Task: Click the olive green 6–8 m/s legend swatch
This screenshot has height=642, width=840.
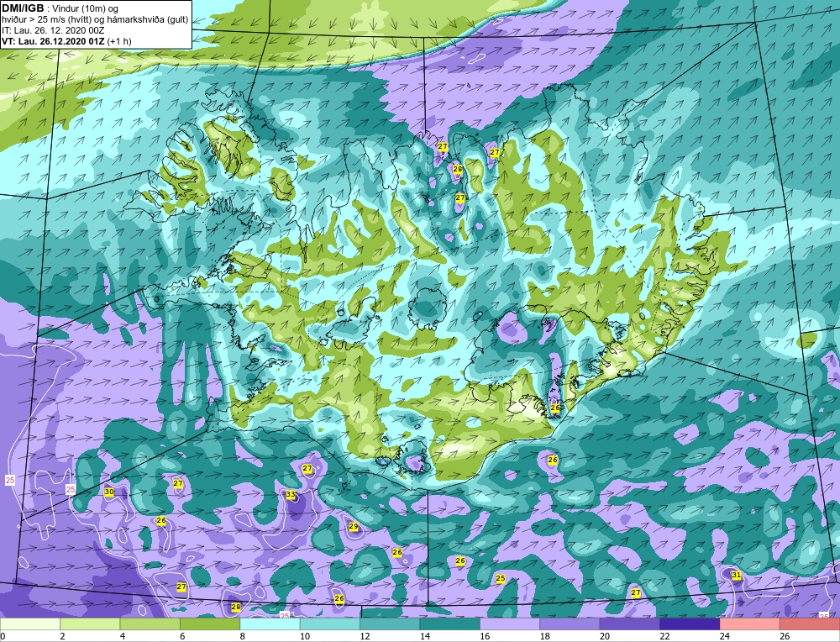Action: coord(210,624)
